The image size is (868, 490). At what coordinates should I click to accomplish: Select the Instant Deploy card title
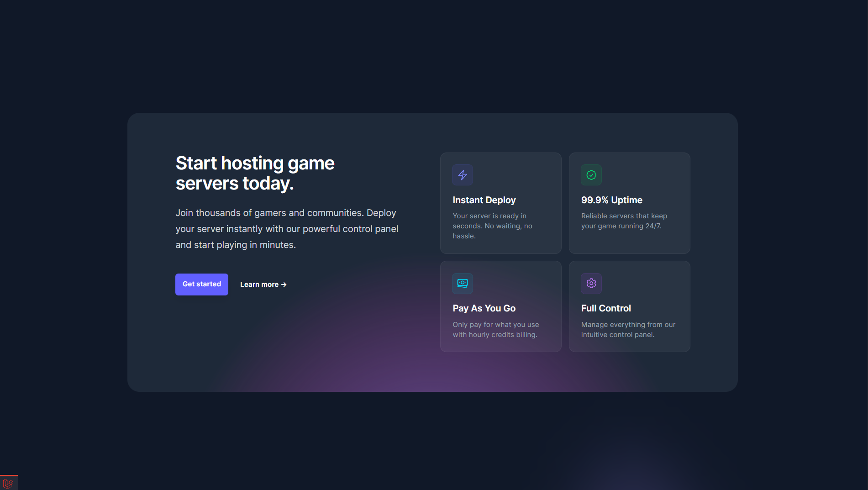point(484,200)
